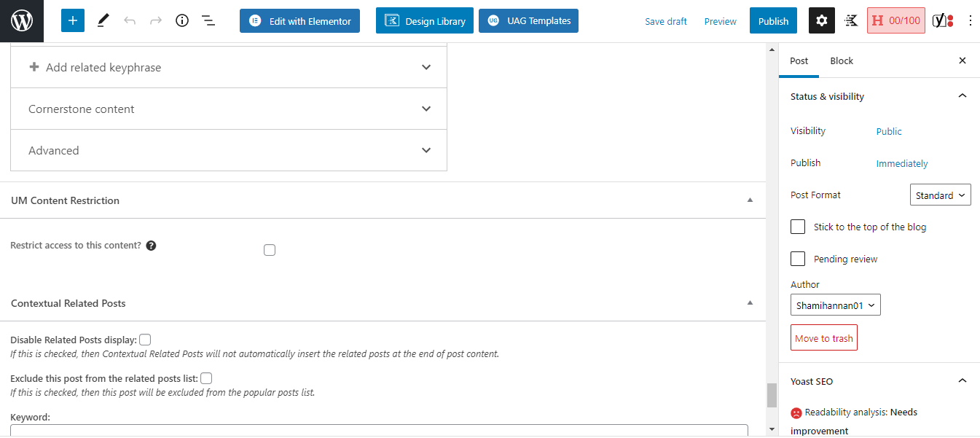This screenshot has height=438, width=980.
Task: Enable Disable Related Posts display checkbox
Action: pos(146,340)
